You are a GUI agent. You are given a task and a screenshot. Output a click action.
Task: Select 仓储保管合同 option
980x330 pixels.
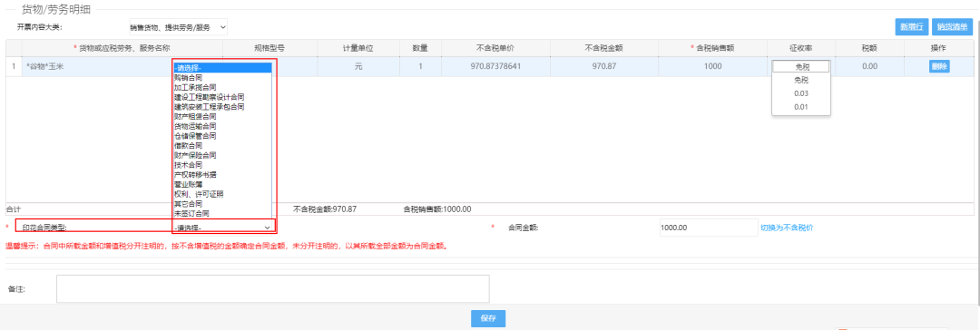tap(195, 136)
